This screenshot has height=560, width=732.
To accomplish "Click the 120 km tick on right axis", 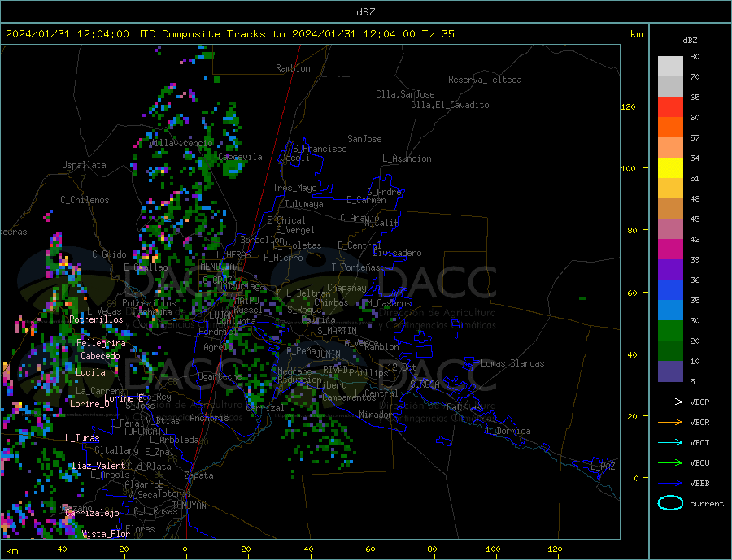I will [629, 106].
